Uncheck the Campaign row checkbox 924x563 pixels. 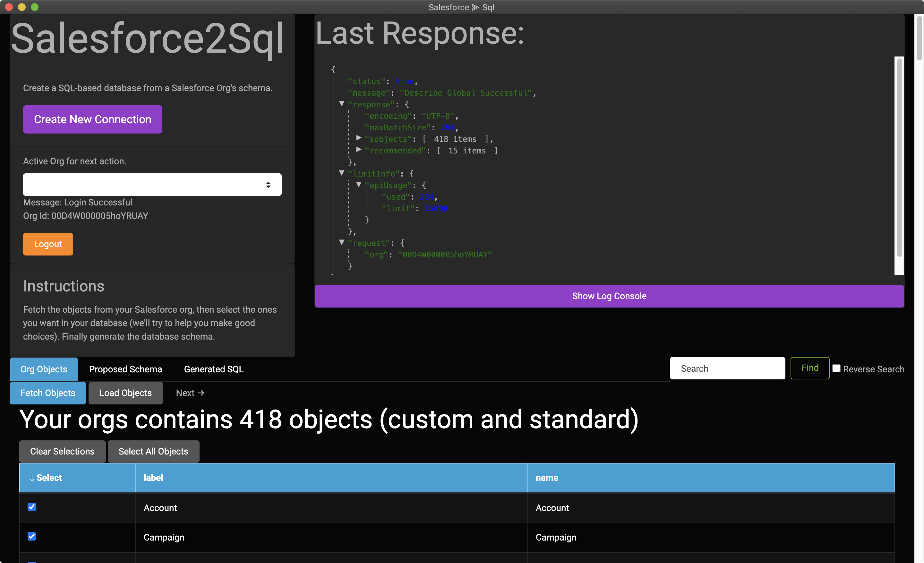32,536
